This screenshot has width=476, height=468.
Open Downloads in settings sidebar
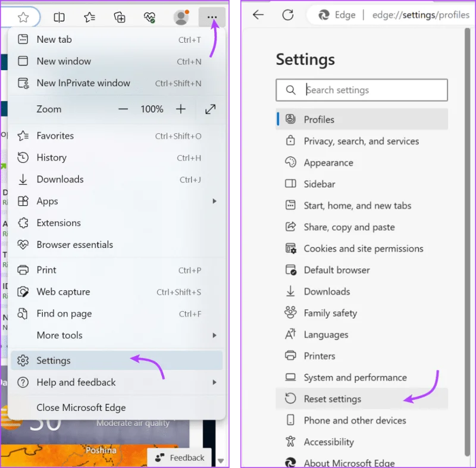point(362,291)
